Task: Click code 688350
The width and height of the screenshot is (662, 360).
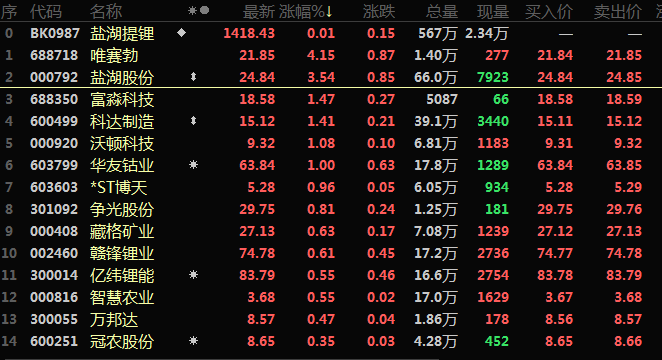Action: pos(54,99)
